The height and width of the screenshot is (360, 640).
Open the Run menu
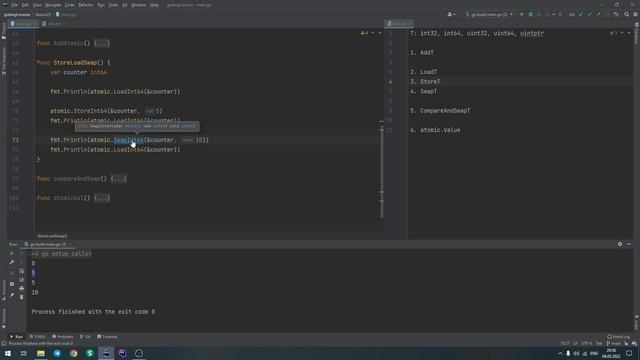tap(101, 5)
